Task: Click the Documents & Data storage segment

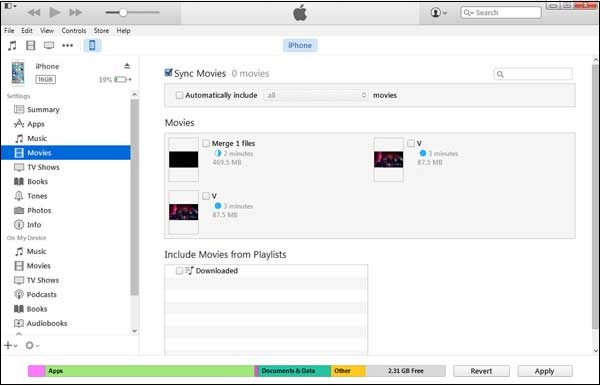Action: point(295,371)
